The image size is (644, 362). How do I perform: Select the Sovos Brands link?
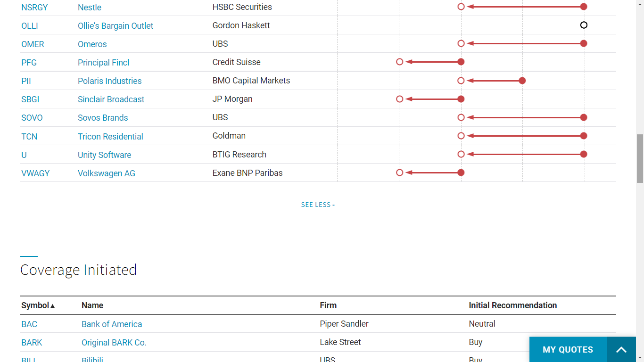point(103,118)
